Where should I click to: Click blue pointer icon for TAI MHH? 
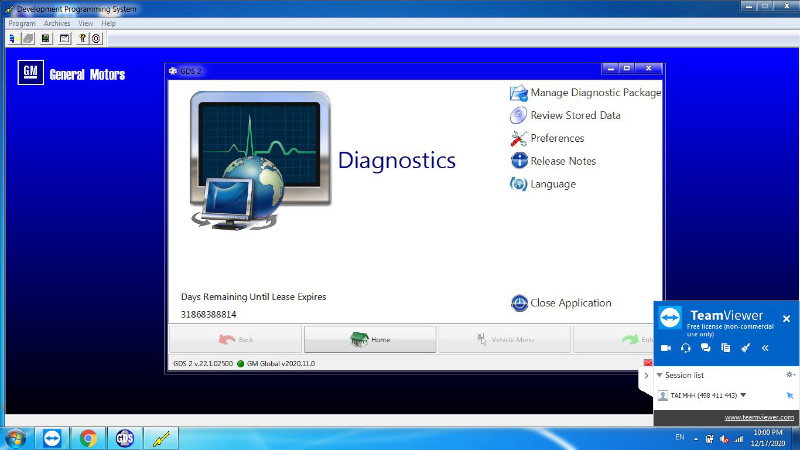click(x=790, y=395)
